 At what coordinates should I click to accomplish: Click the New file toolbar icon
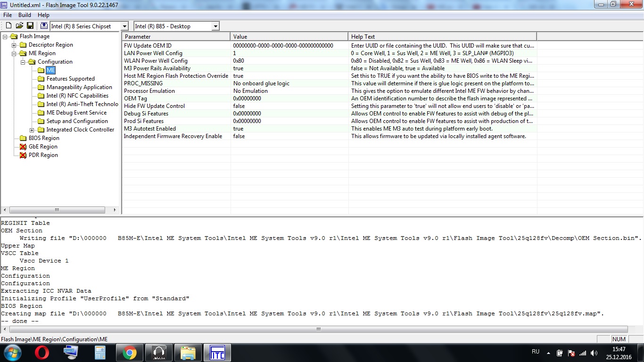pos(8,26)
